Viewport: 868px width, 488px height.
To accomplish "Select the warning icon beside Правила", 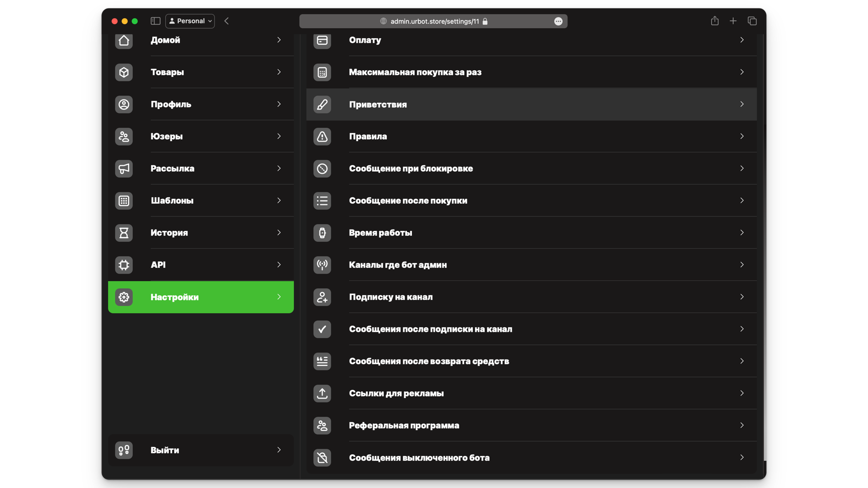I will tap(322, 136).
